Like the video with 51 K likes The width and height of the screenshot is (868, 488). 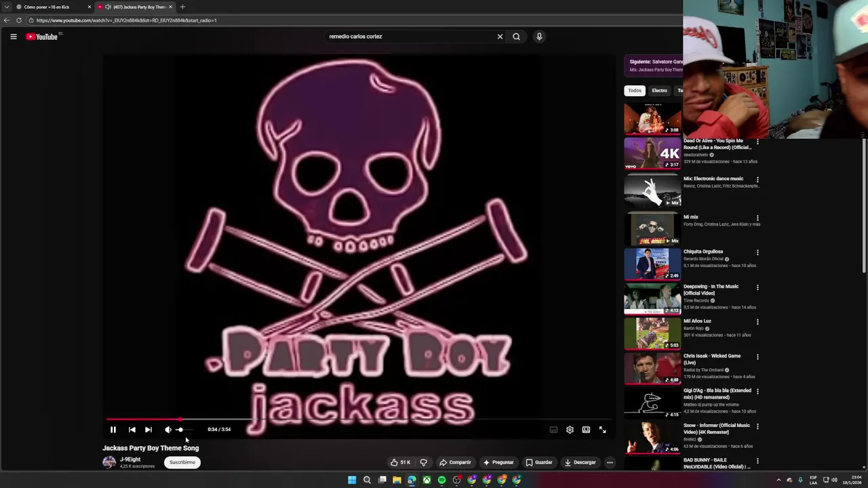pos(400,462)
